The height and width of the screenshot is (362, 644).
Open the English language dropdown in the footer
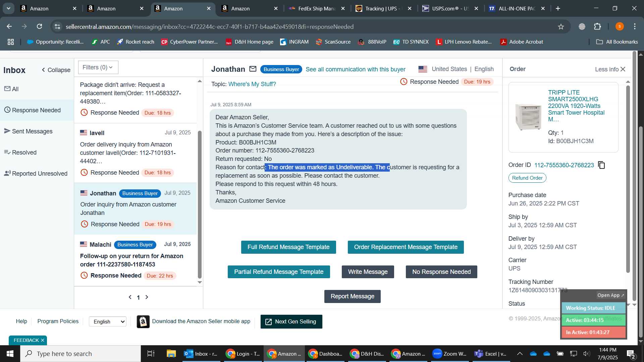coord(108,322)
